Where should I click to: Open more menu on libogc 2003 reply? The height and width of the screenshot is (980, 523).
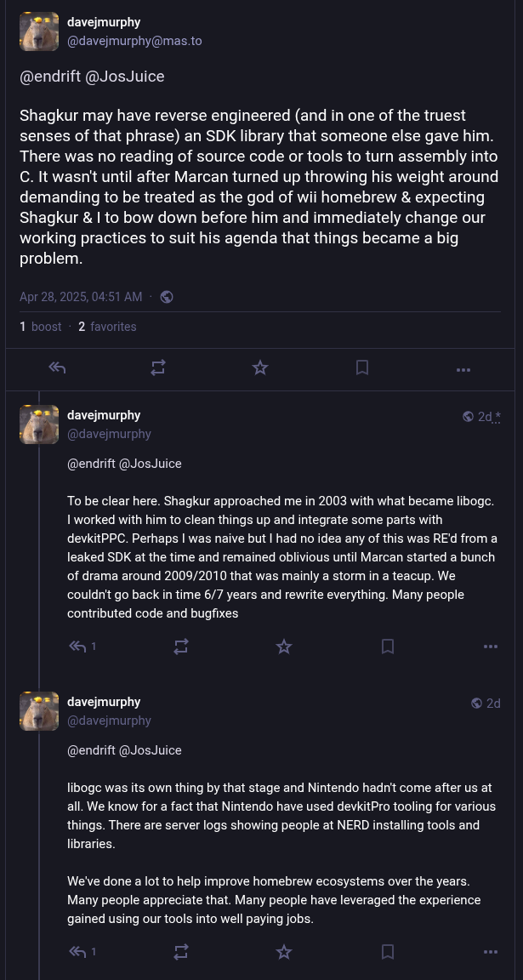(491, 647)
